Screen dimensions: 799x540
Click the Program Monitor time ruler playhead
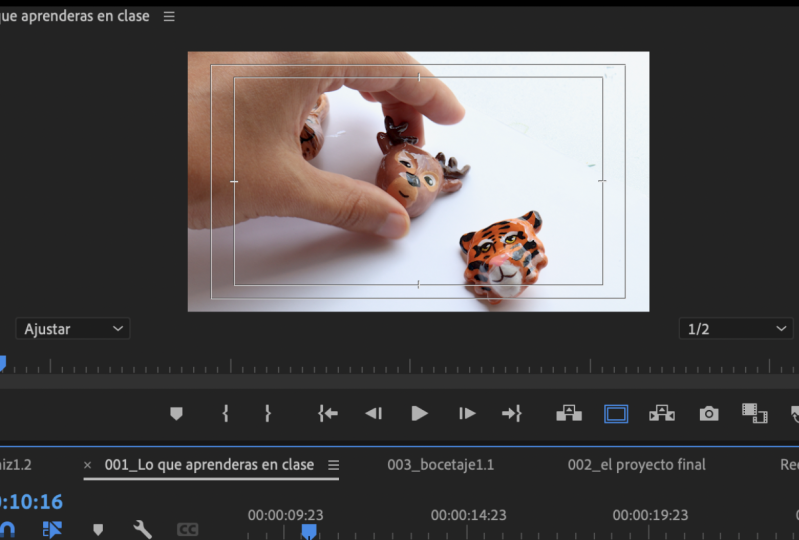click(x=3, y=364)
